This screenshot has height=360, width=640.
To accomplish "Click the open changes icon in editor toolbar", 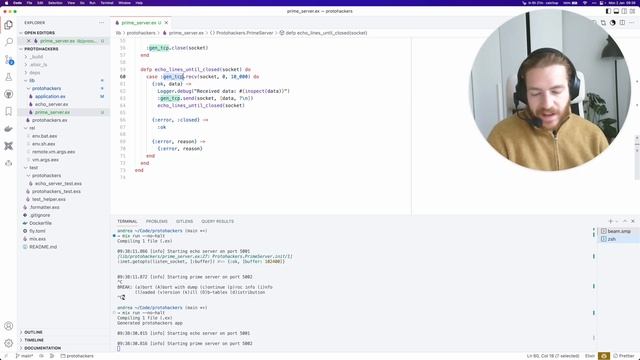I will (603, 23).
